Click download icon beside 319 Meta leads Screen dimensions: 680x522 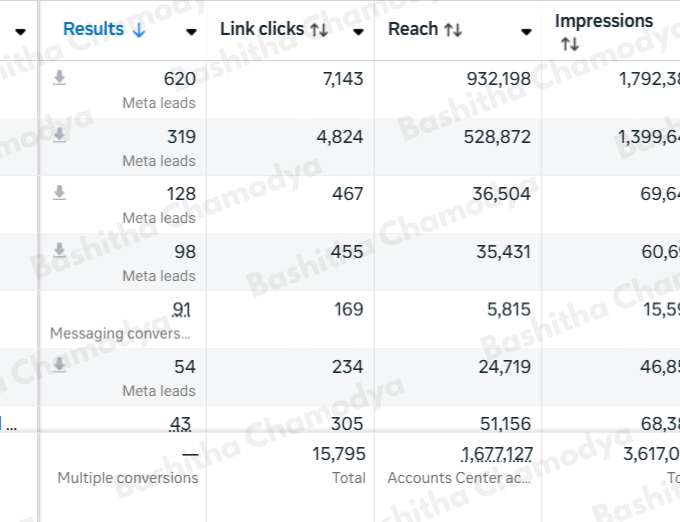click(x=60, y=136)
